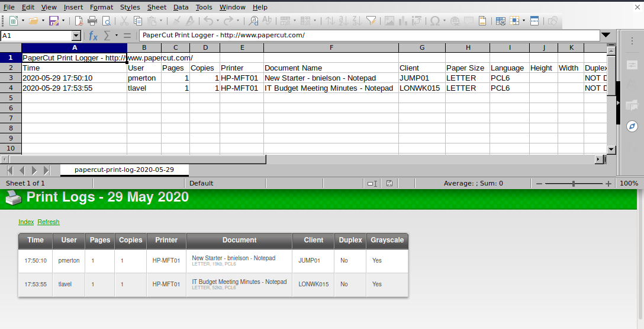Select the cell with client 'LONWK015'
Screen dimensions: 644x329
(x=422, y=88)
